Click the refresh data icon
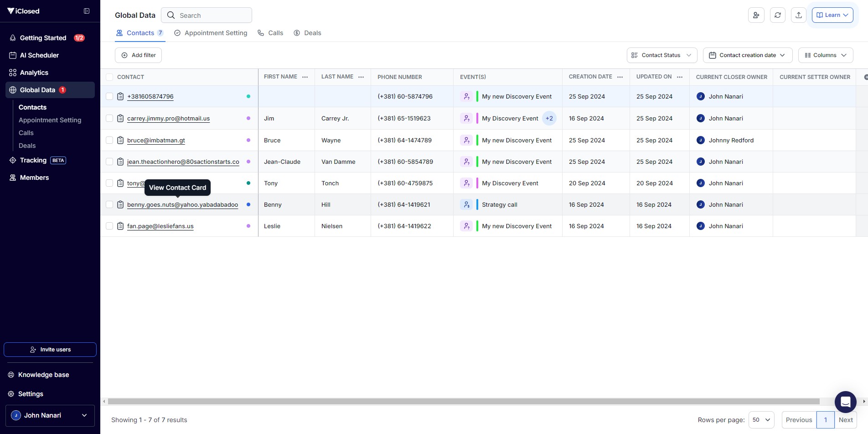Image resolution: width=868 pixels, height=434 pixels. tap(778, 15)
